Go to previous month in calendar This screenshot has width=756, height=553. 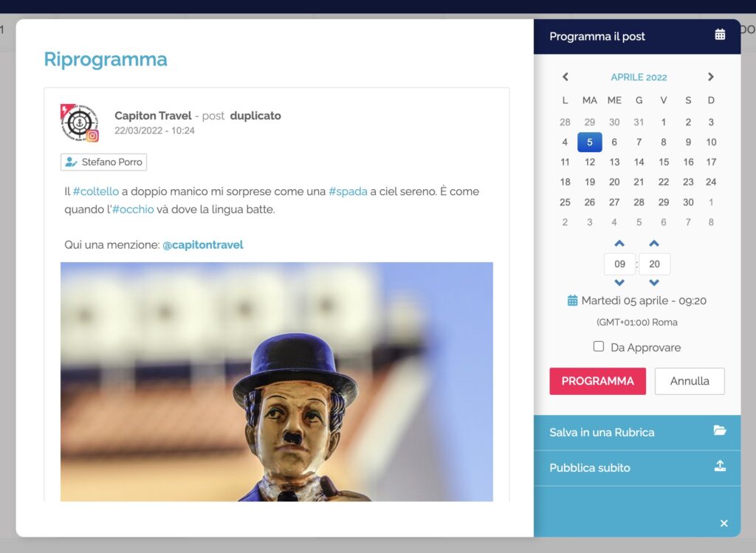(x=566, y=77)
